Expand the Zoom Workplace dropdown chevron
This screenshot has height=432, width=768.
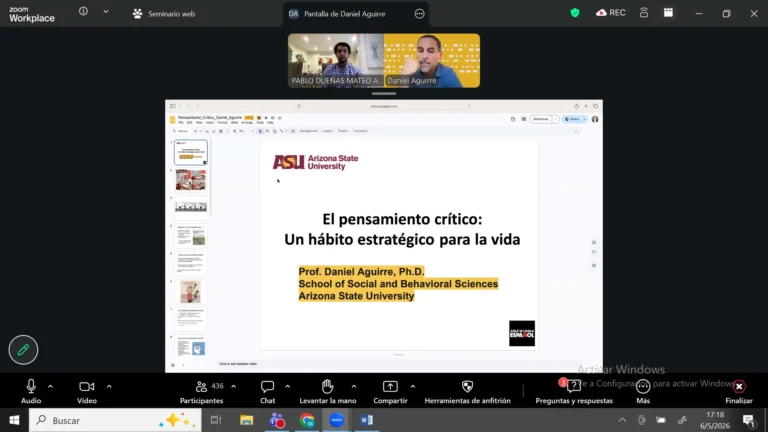[106, 12]
